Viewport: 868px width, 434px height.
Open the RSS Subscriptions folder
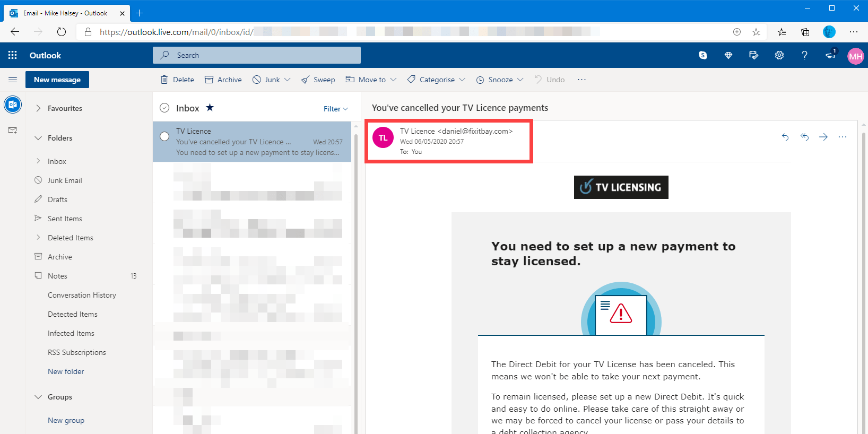[x=77, y=352]
